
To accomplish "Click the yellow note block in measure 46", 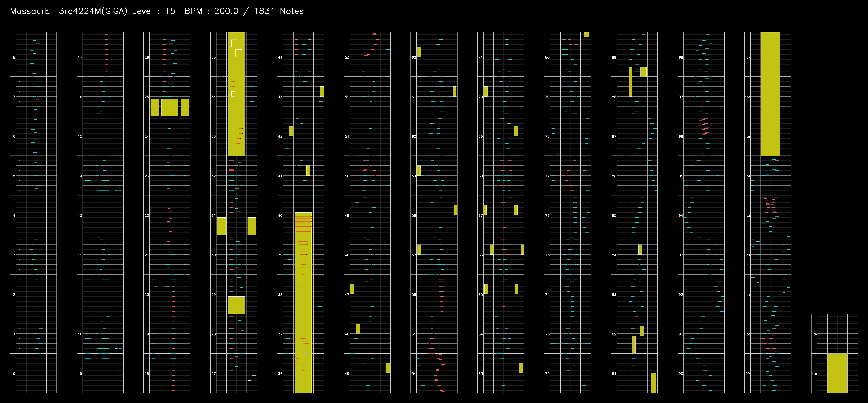I will pyautogui.click(x=358, y=329).
